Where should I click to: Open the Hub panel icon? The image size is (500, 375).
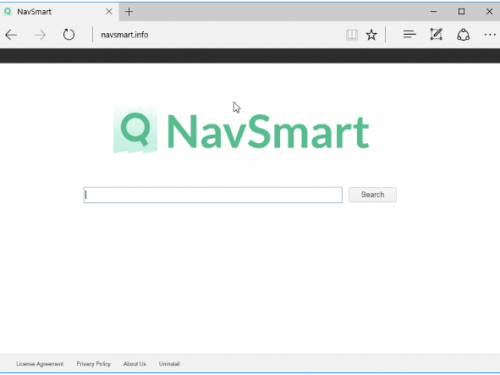pyautogui.click(x=409, y=34)
